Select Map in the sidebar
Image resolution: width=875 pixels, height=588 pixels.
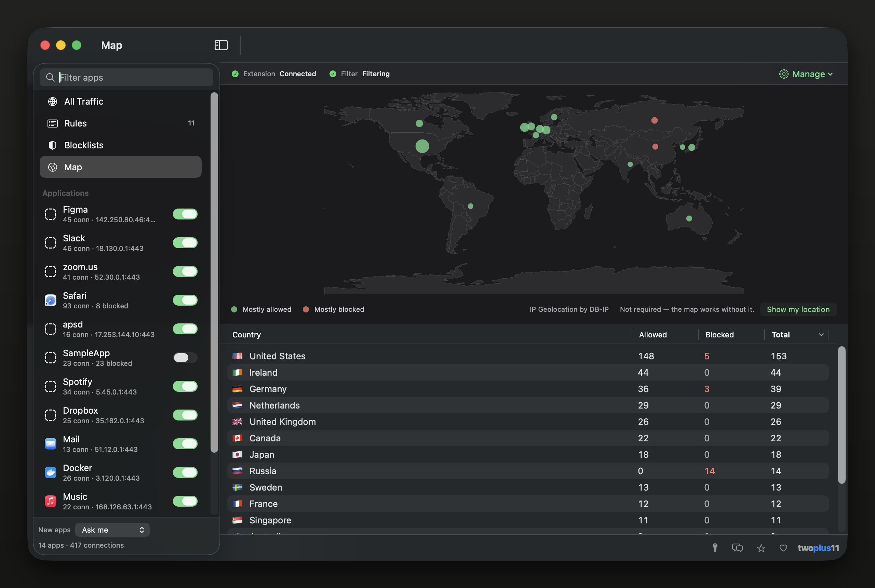(121, 167)
